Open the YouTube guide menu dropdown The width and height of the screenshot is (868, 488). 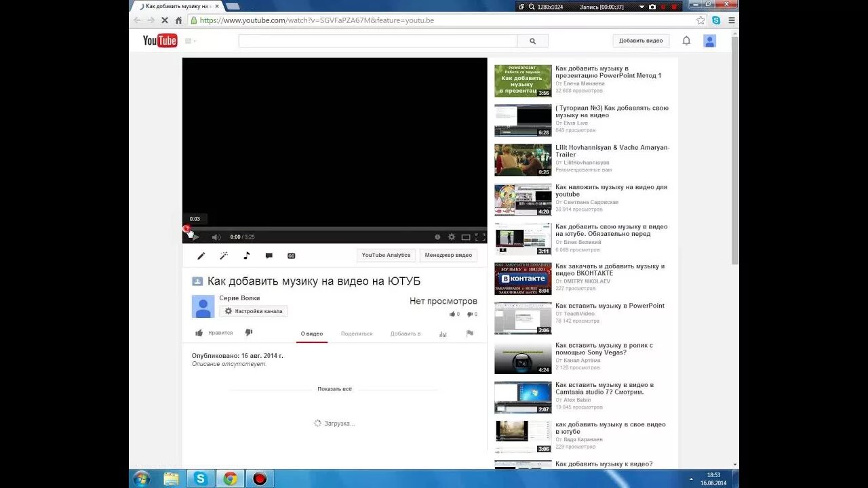(x=191, y=41)
